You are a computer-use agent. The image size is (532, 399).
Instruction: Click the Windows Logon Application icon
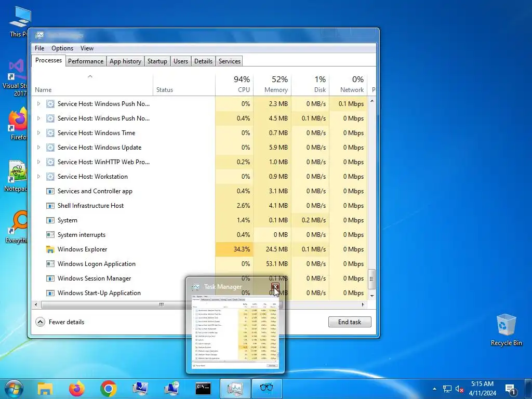[50, 264]
